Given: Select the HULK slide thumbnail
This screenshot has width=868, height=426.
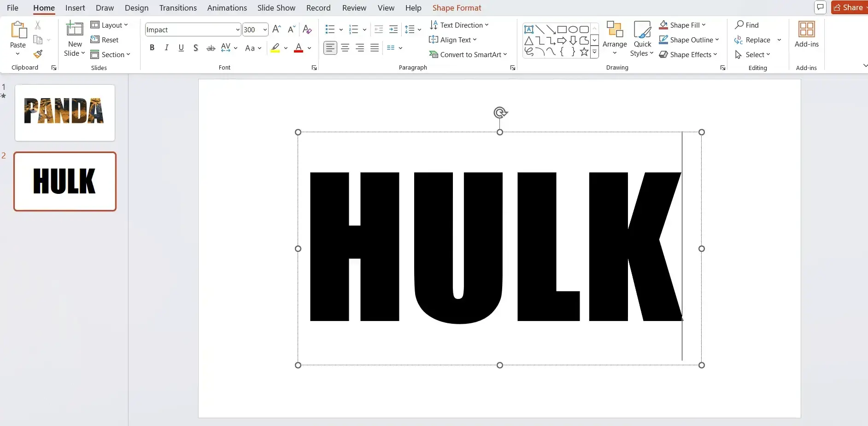Looking at the screenshot, I should pyautogui.click(x=65, y=181).
